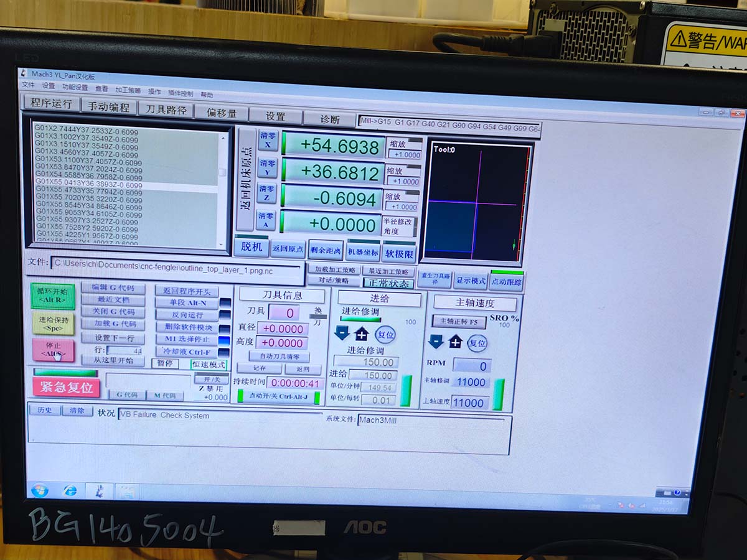The height and width of the screenshot is (560, 747).
Task: Click the green 循环开始 Alt R button
Action: tap(53, 296)
